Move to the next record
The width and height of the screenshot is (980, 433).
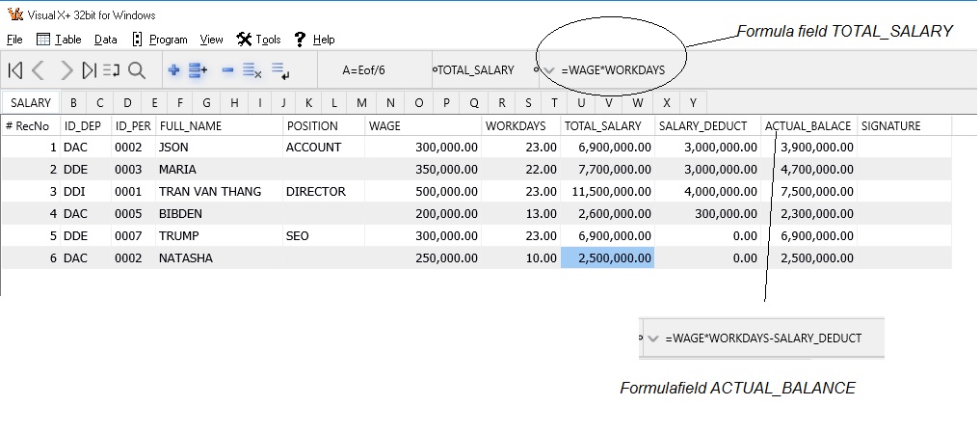point(66,70)
